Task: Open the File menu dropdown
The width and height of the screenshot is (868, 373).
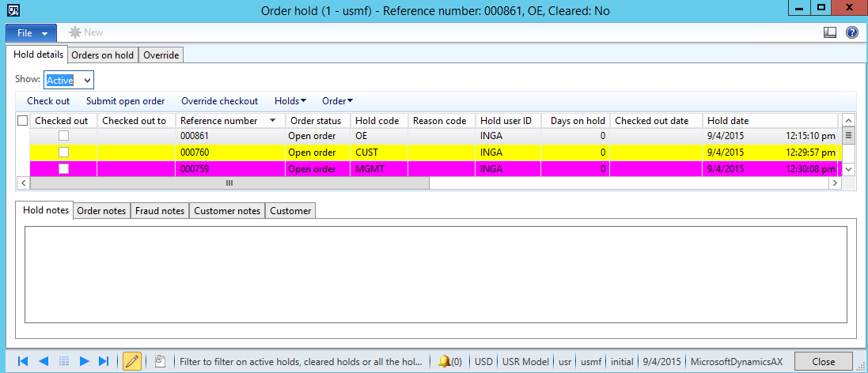Action: pyautogui.click(x=32, y=33)
